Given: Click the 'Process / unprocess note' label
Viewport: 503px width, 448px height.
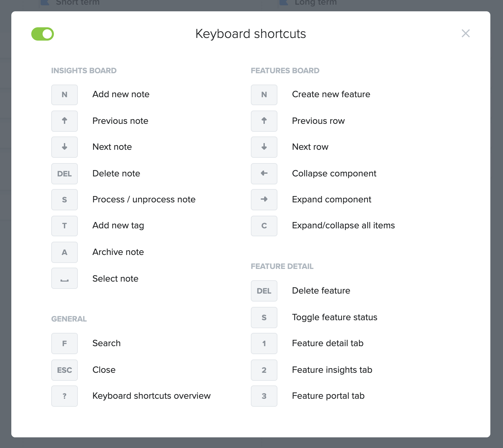Looking at the screenshot, I should pos(144,199).
